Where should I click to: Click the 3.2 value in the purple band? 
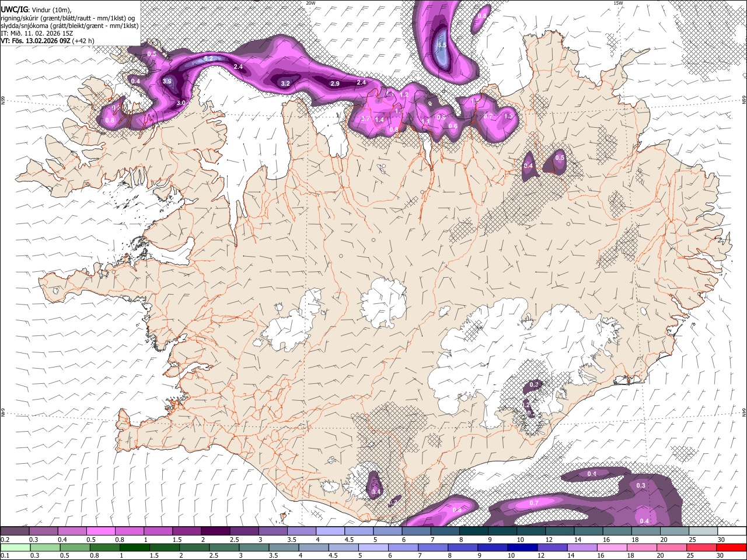tap(285, 84)
